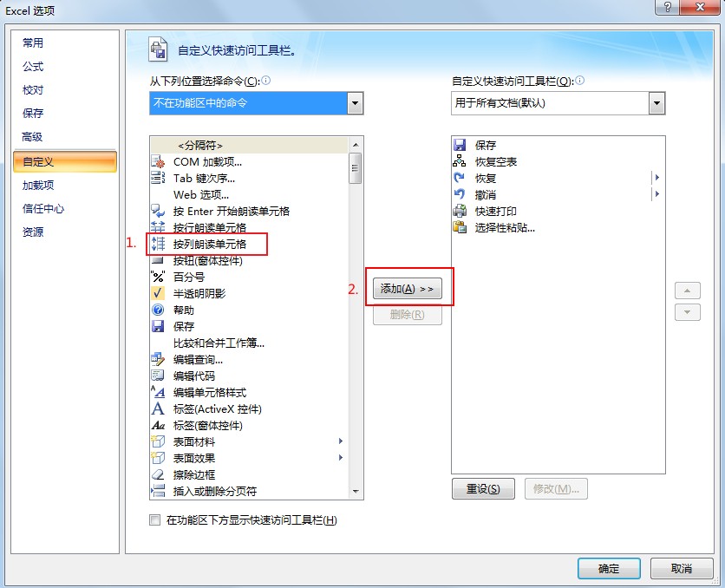
Task: Select the 擦除边框 eraser icon
Action: (158, 474)
